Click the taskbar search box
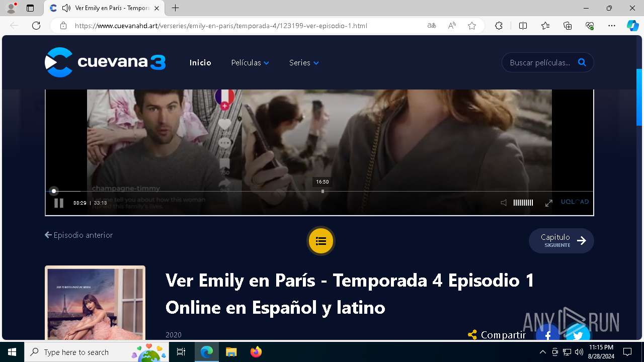The width and height of the screenshot is (644, 362). (x=97, y=352)
